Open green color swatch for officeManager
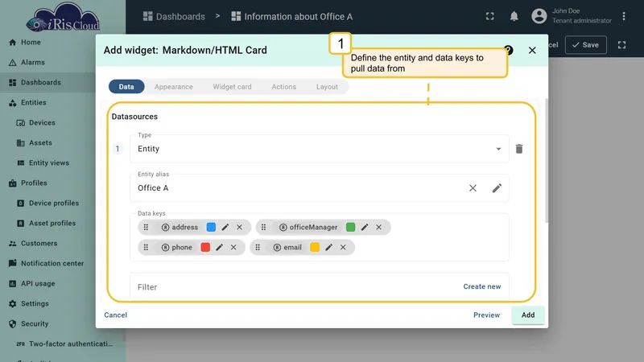Viewport: 644px width, 362px height. (x=350, y=227)
